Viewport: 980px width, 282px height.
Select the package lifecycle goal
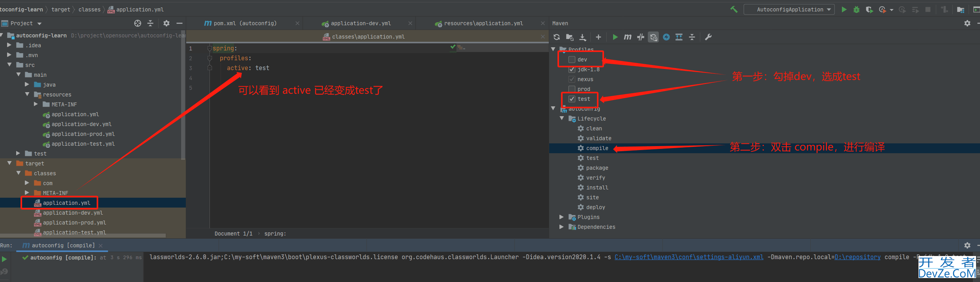(597, 168)
